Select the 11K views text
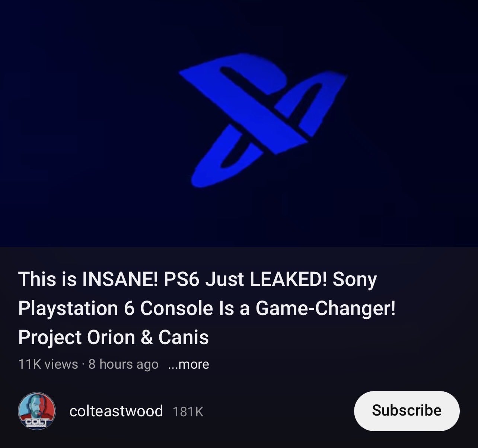Screen dimensions: 478x448 [x=48, y=364]
